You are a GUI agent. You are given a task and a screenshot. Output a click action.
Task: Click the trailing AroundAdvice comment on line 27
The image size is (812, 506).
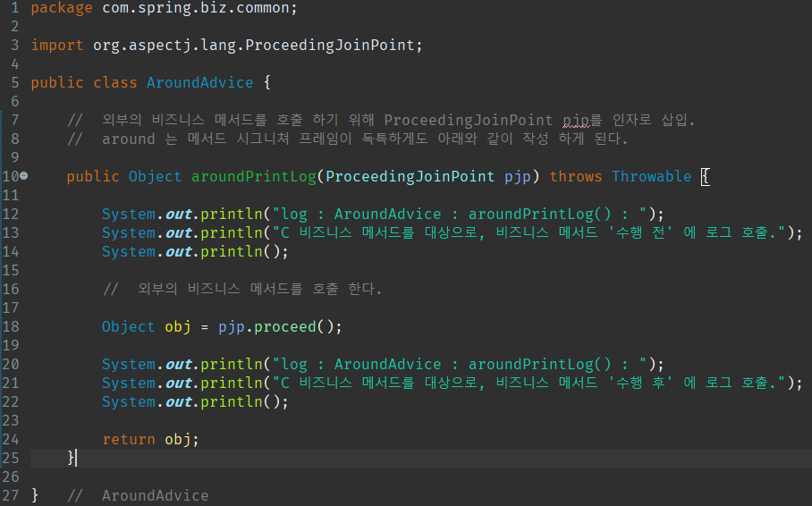[138, 495]
